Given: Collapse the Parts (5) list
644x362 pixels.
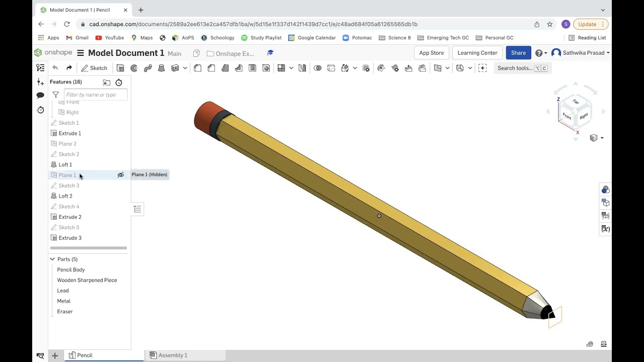Looking at the screenshot, I should (52, 259).
